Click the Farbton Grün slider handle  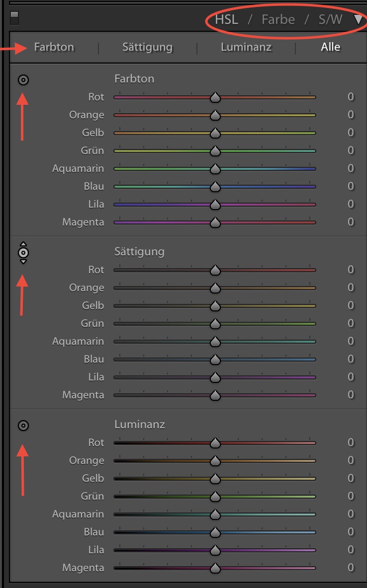tap(215, 150)
